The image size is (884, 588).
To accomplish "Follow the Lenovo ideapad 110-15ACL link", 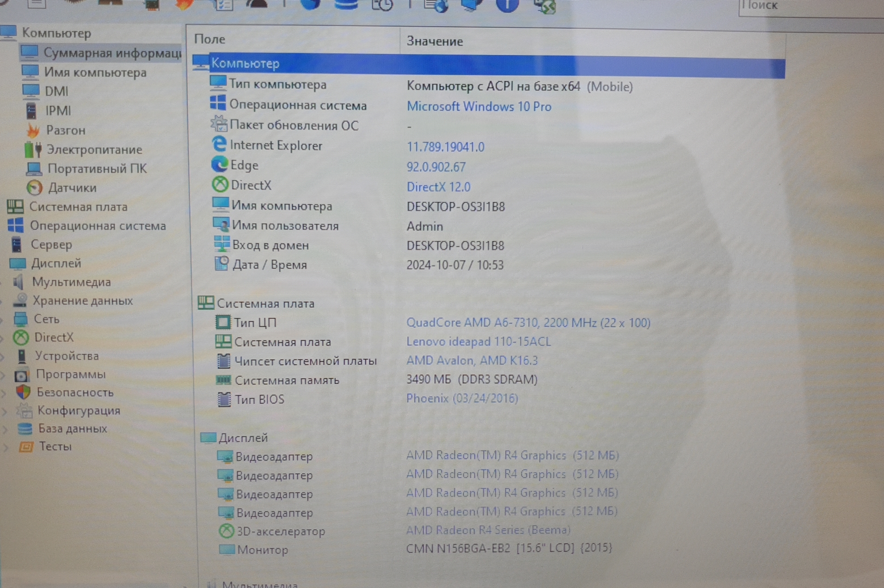I will point(478,341).
